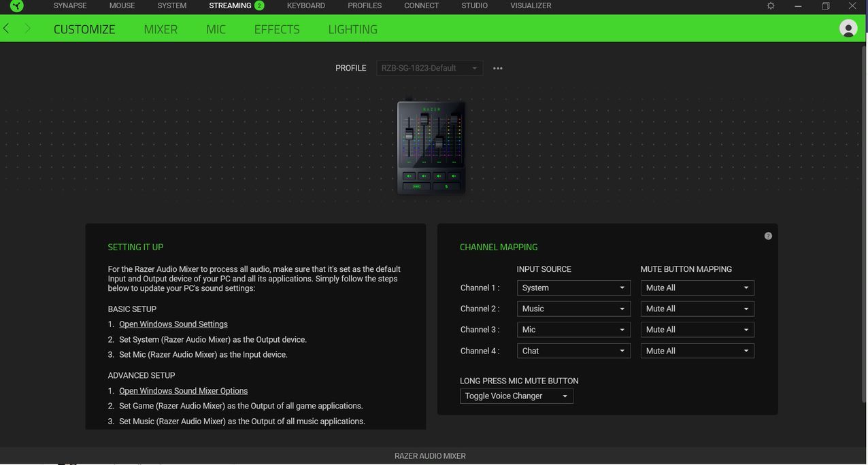Switch to the Mic sub-tab
The height and width of the screenshot is (465, 868).
pyautogui.click(x=216, y=29)
